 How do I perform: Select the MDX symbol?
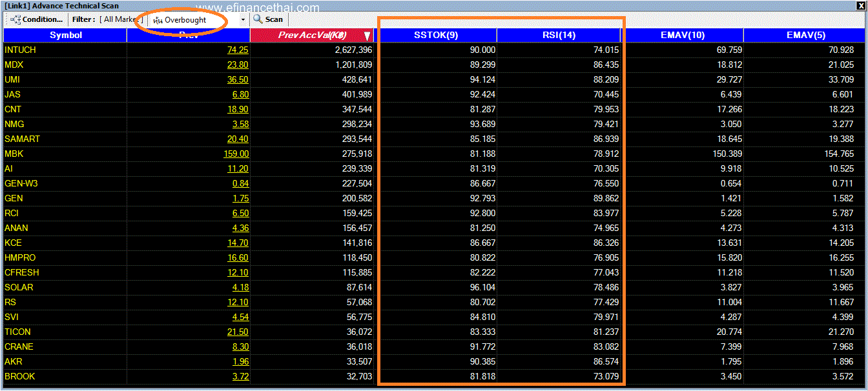(x=14, y=65)
